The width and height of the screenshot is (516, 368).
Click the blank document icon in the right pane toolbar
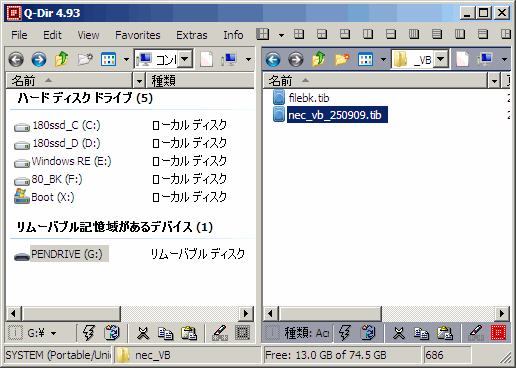pos(462,60)
